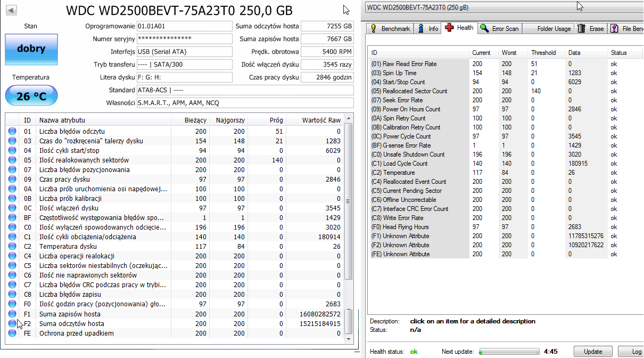Click the masked Numer seryjny field
Image resolution: width=644 pixels, height=358 pixels.
pos(185,39)
